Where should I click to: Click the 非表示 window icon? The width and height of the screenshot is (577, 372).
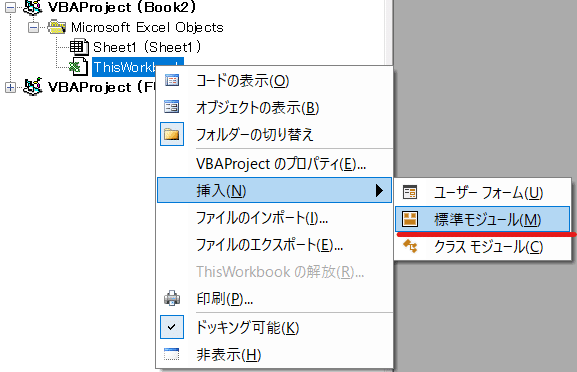[x=172, y=354]
